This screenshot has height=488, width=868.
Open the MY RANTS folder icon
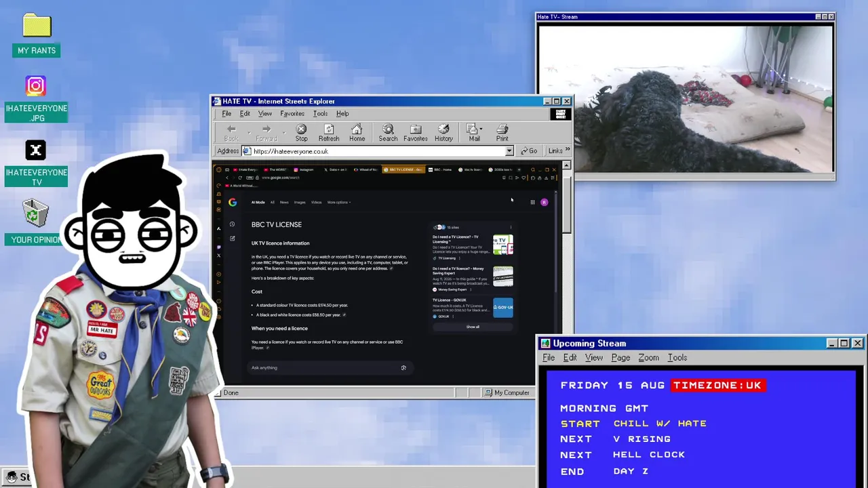(37, 26)
